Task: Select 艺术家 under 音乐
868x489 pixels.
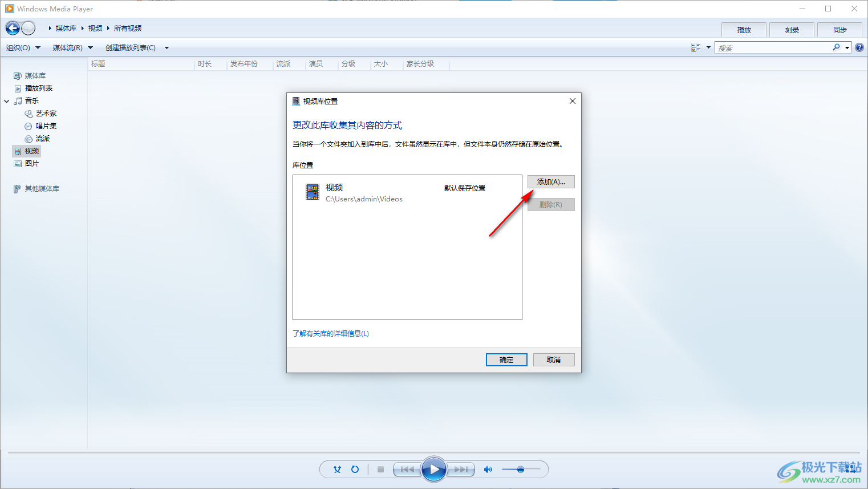Action: point(46,114)
